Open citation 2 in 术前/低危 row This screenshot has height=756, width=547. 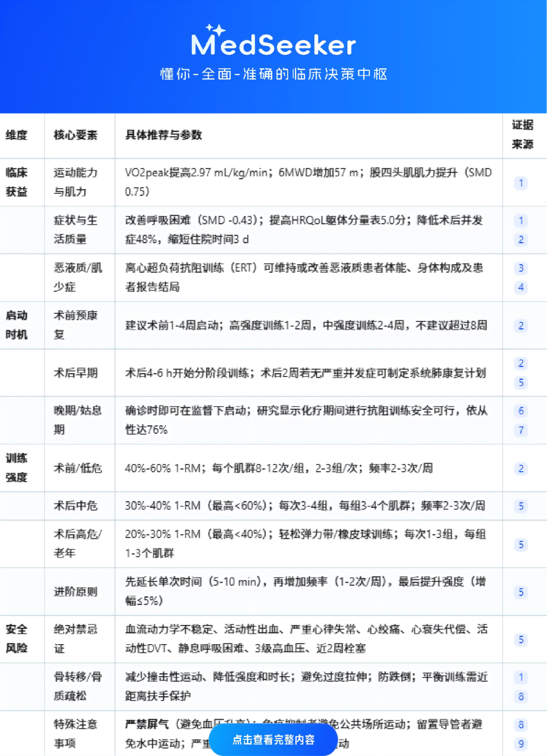[x=521, y=469]
